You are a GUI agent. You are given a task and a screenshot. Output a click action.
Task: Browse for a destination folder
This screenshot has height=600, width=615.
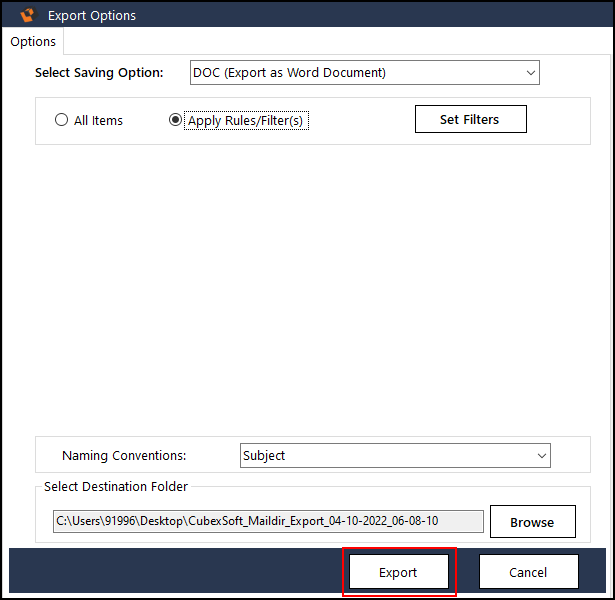click(532, 522)
